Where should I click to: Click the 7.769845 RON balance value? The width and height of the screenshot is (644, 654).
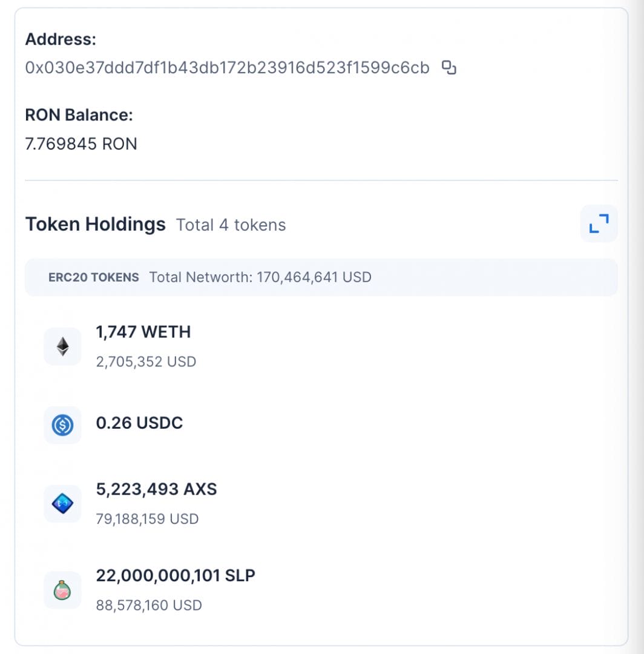click(x=81, y=144)
